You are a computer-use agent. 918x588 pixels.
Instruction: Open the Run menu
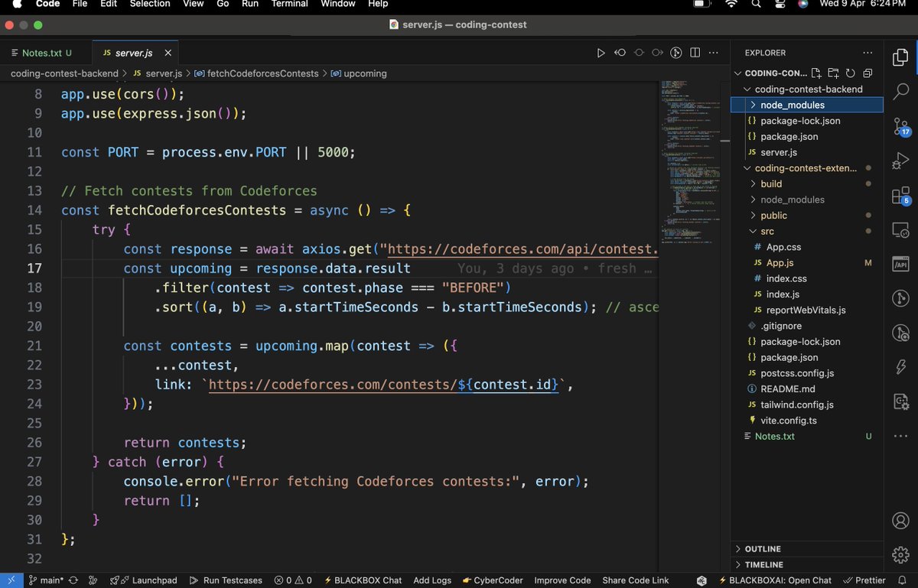pyautogui.click(x=249, y=4)
